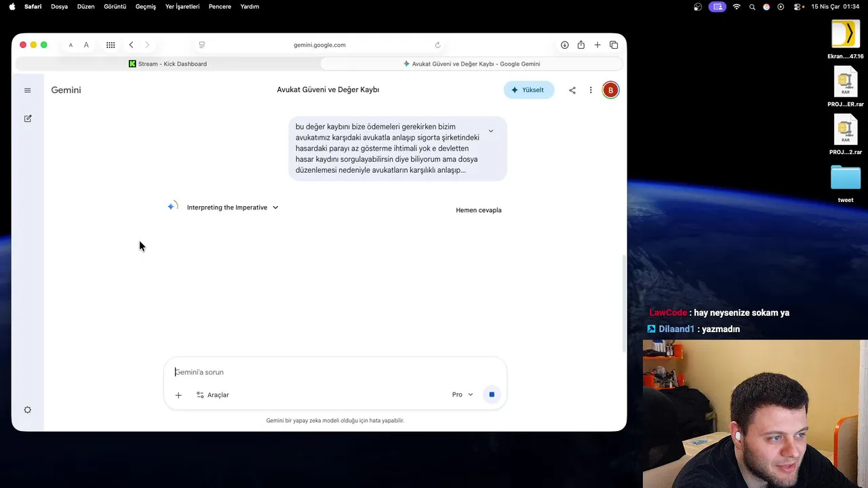The image size is (868, 488).
Task: Open Safari start page grid icon
Action: tap(111, 45)
